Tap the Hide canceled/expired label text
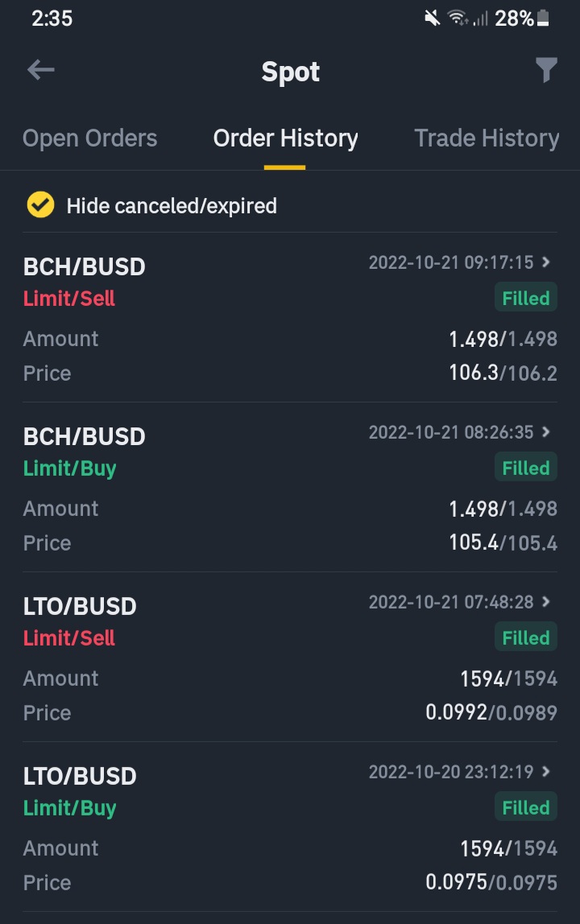The width and height of the screenshot is (580, 924). (x=172, y=206)
